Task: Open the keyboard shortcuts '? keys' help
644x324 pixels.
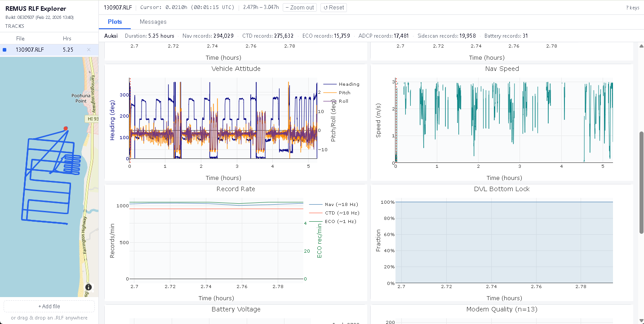Action: pyautogui.click(x=632, y=8)
